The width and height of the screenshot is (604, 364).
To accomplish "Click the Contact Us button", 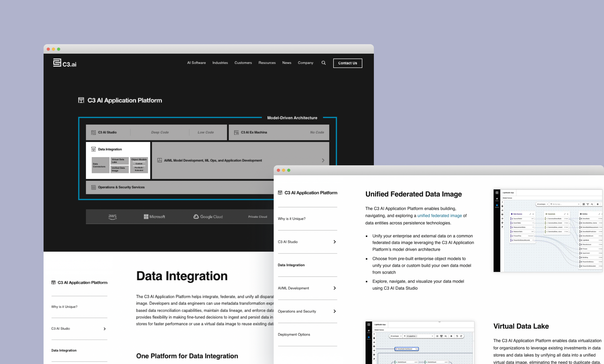I will pos(347,63).
